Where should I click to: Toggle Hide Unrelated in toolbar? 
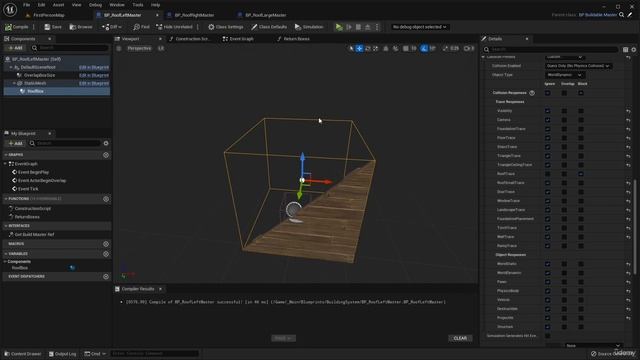174,27
